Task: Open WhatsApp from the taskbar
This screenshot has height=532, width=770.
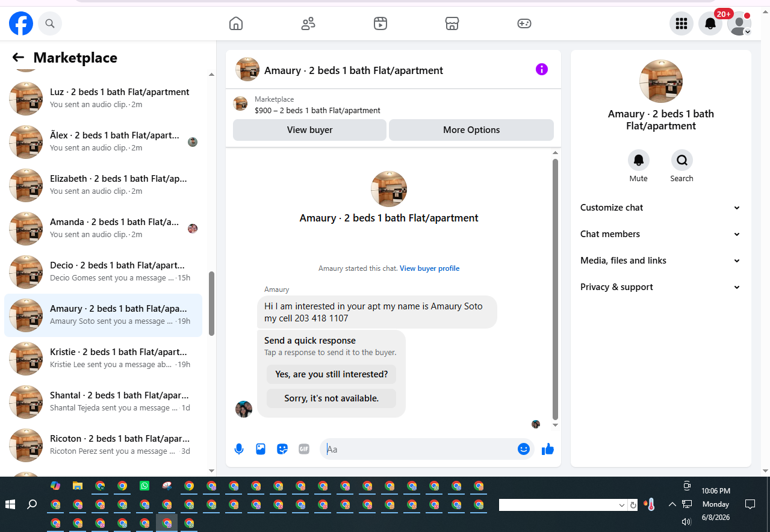Action: (144, 486)
